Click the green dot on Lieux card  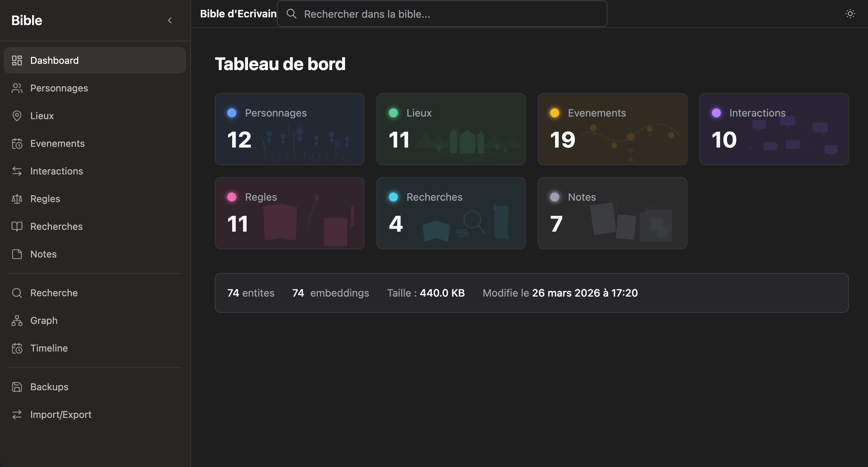click(393, 113)
